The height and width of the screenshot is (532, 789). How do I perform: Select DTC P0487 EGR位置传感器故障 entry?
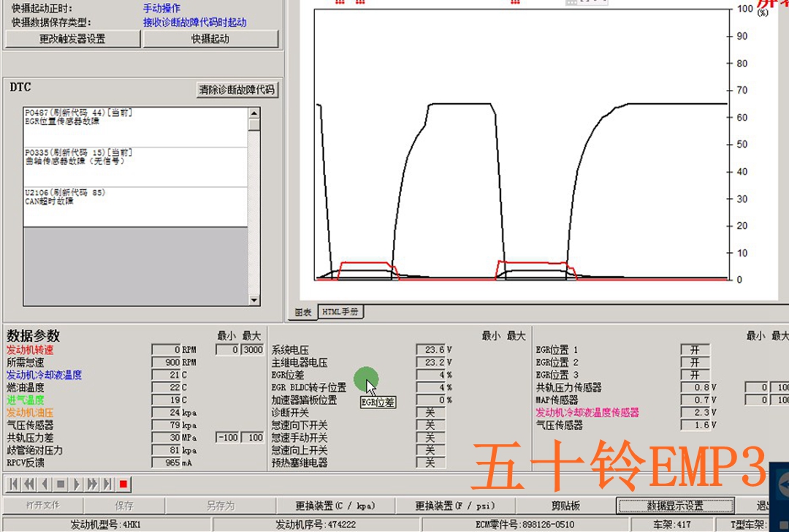[135, 127]
